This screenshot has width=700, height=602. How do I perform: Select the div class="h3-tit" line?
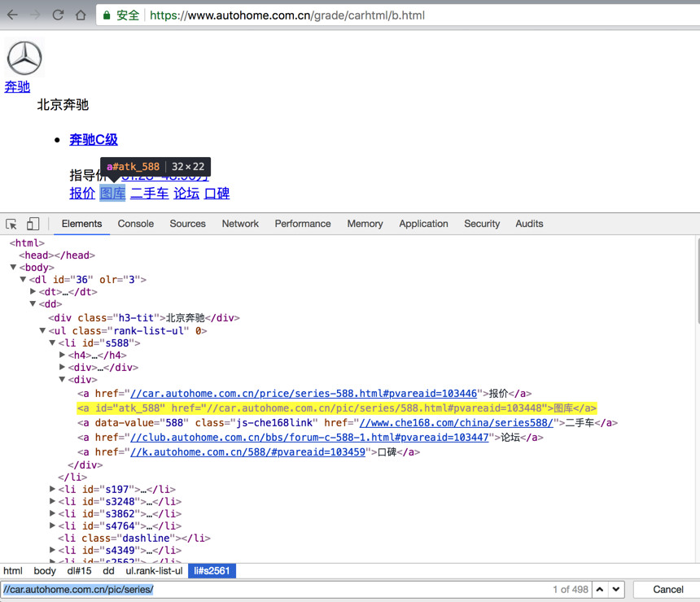144,318
